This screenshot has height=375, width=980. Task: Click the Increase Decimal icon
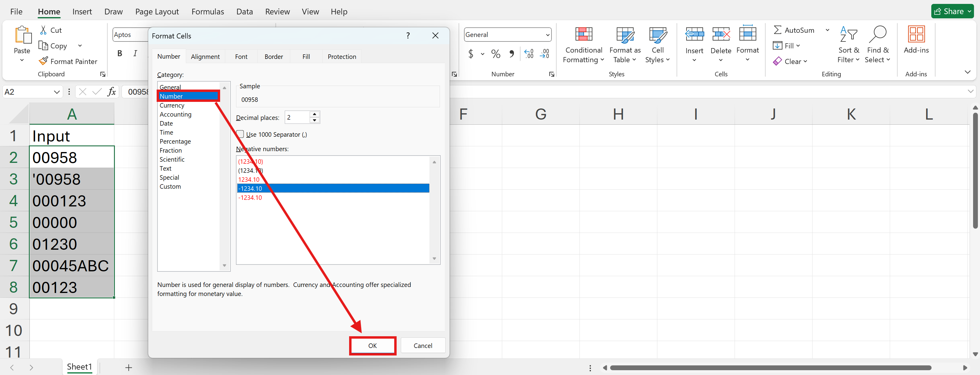[528, 54]
